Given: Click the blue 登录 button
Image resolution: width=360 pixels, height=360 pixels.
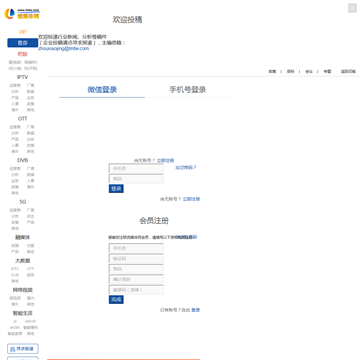Looking at the screenshot, I should click(116, 189).
